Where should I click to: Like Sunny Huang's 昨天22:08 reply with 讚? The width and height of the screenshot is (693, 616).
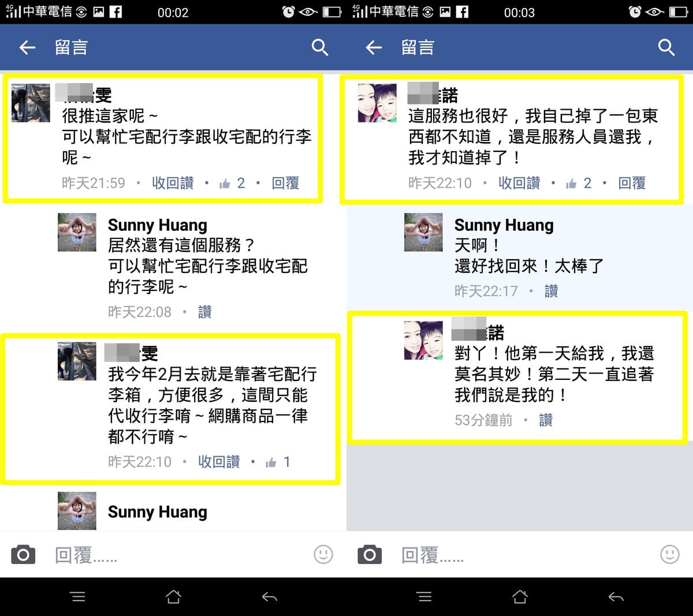pyautogui.click(x=205, y=312)
